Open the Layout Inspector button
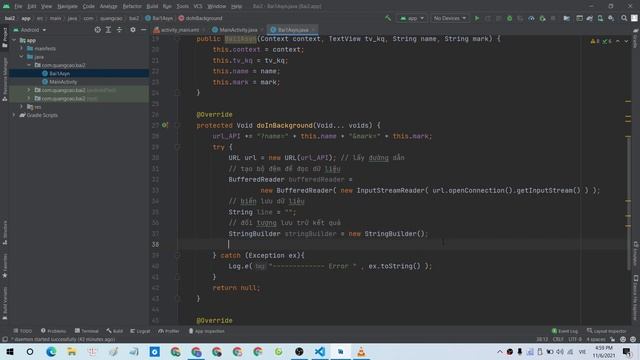Viewport: 640px width, 360px height. coord(607,331)
